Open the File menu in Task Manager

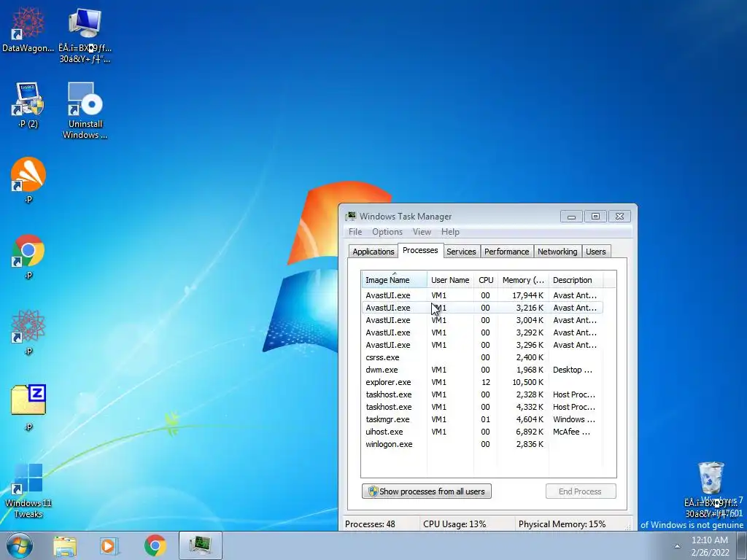click(x=355, y=232)
